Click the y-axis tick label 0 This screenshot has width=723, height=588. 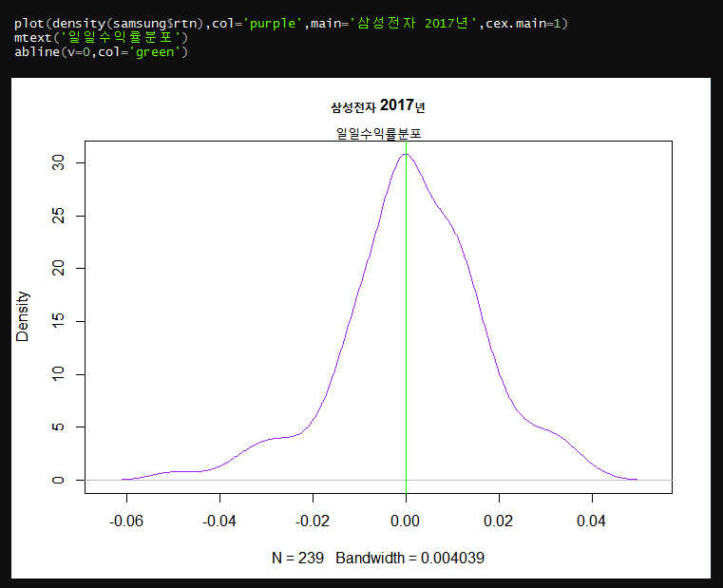(59, 480)
